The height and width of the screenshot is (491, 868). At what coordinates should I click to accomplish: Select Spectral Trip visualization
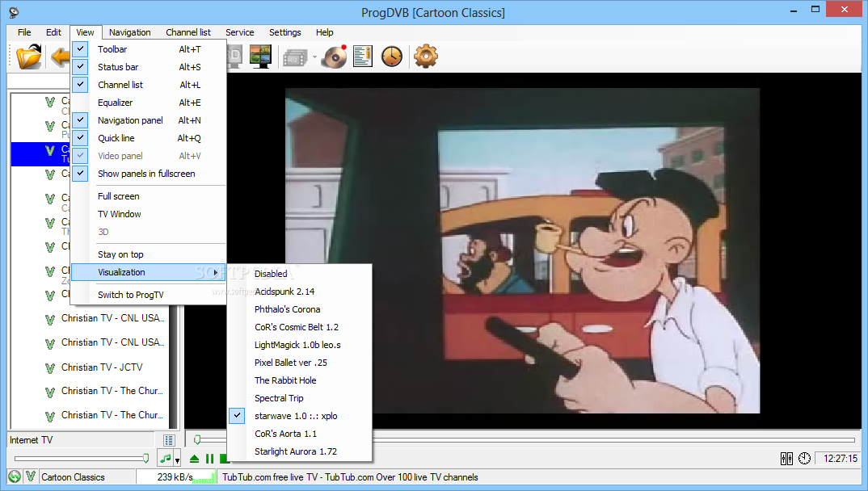300,398
